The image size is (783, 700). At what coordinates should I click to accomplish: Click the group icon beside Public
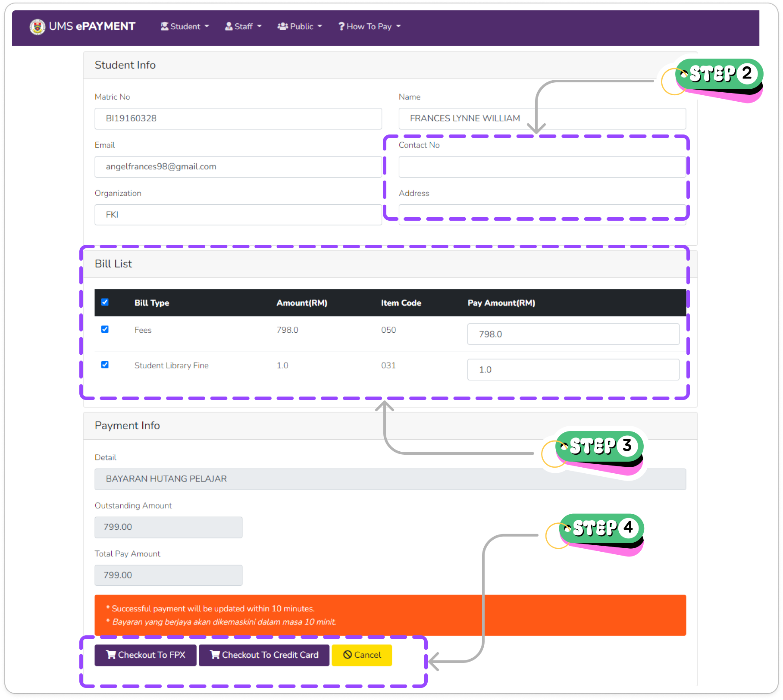(x=282, y=27)
